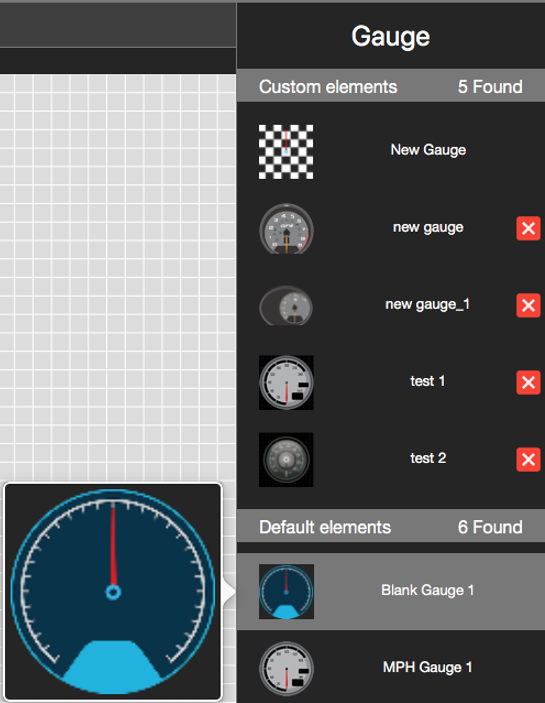Screen dimensions: 545x703
Task: Pick the 'test 1' gauge thumbnail
Action: [286, 382]
